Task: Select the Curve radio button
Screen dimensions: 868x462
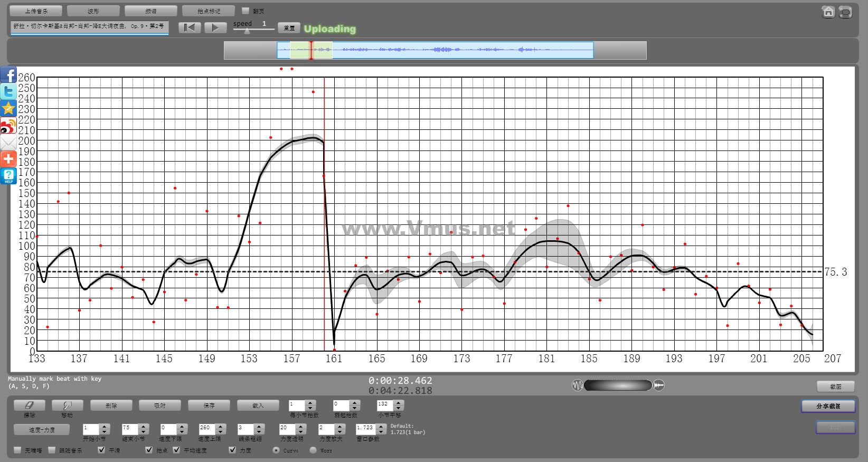Action: click(x=276, y=450)
